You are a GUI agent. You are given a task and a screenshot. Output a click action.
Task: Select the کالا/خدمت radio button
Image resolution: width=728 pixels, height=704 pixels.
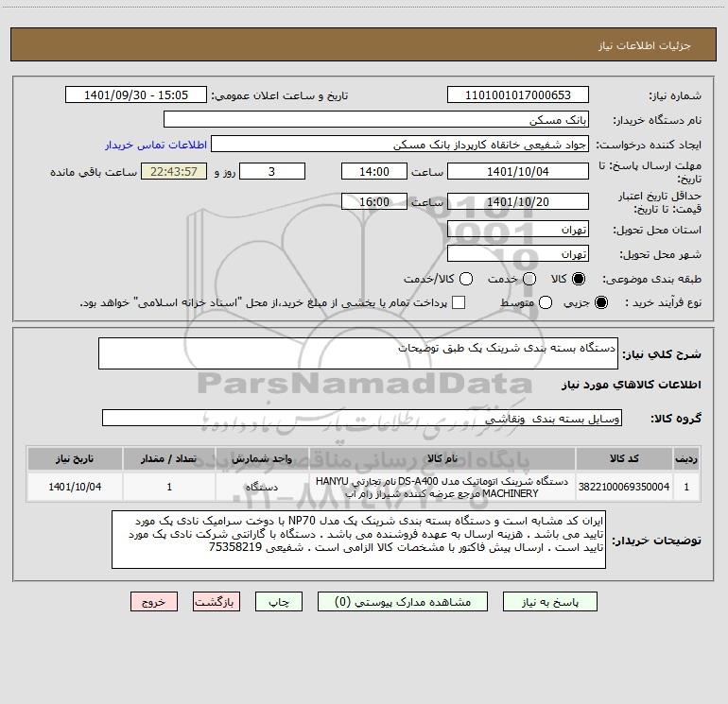click(466, 279)
